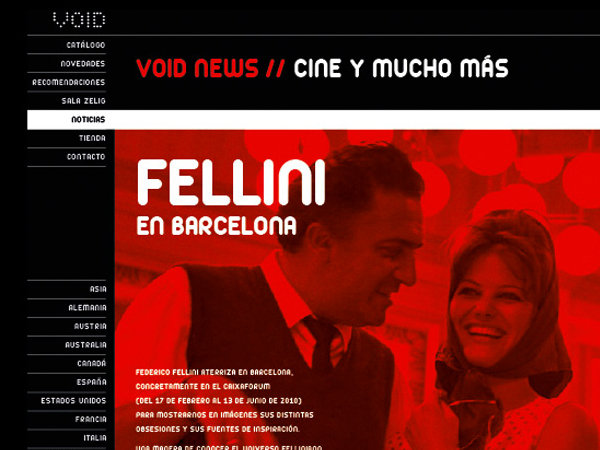Choose Estados Unidos country filter
Image resolution: width=600 pixels, height=450 pixels.
73,401
